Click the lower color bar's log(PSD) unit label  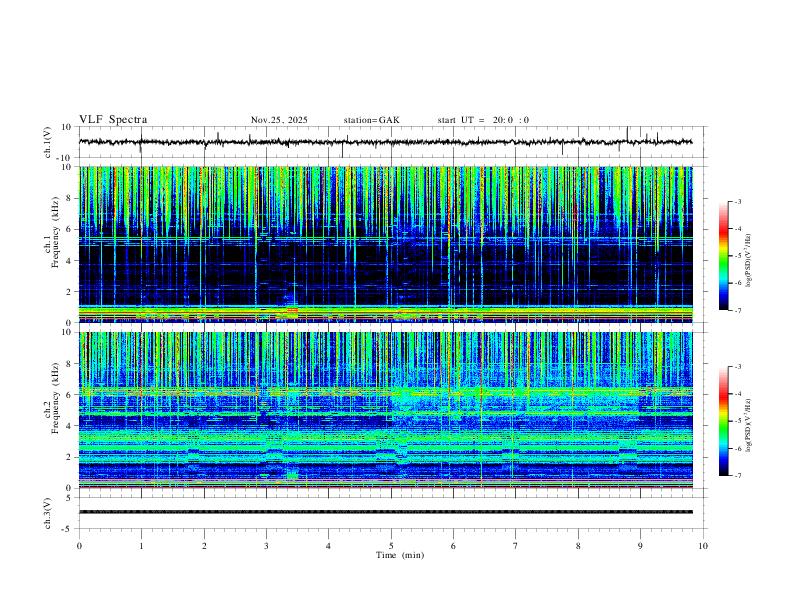(750, 426)
